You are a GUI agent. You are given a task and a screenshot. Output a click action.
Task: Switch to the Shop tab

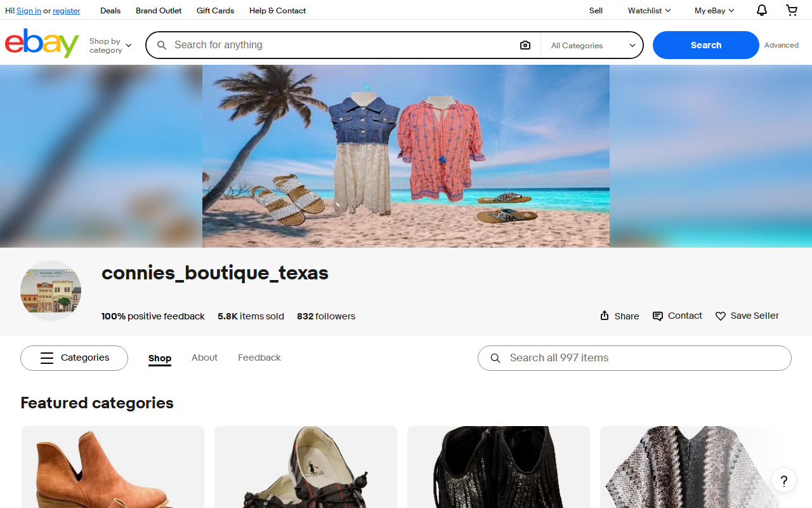pyautogui.click(x=160, y=358)
